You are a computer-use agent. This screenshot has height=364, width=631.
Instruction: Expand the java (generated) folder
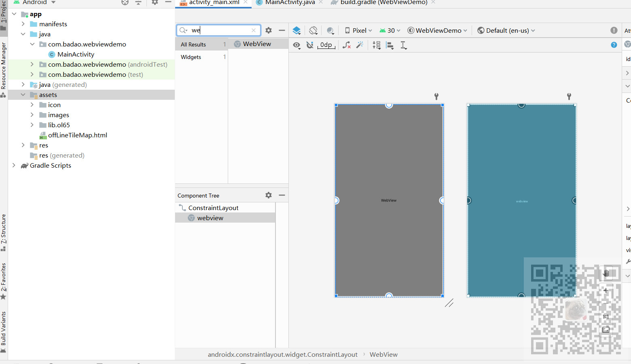(x=23, y=84)
